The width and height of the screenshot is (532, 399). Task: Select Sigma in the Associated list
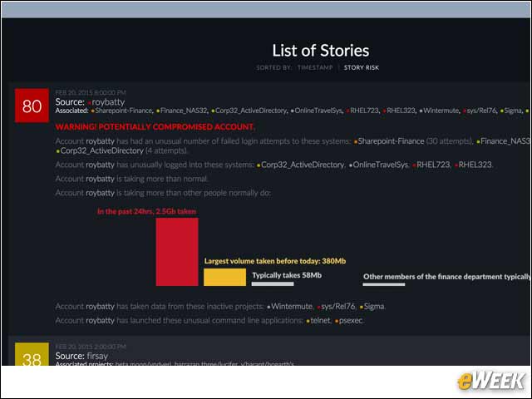[513, 111]
